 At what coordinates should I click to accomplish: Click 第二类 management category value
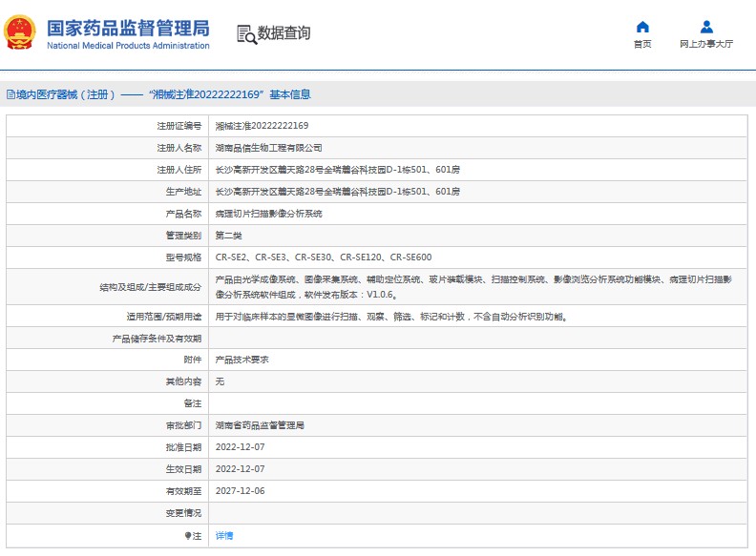coord(228,236)
